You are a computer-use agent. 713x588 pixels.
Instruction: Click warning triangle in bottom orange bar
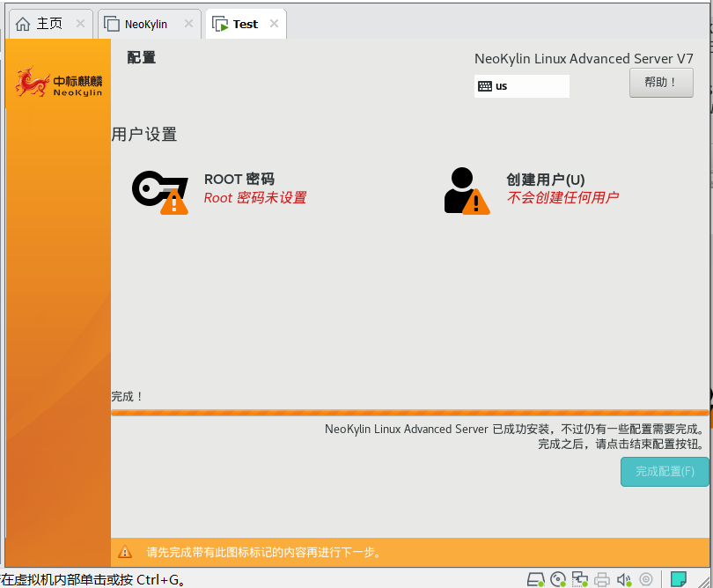click(125, 552)
